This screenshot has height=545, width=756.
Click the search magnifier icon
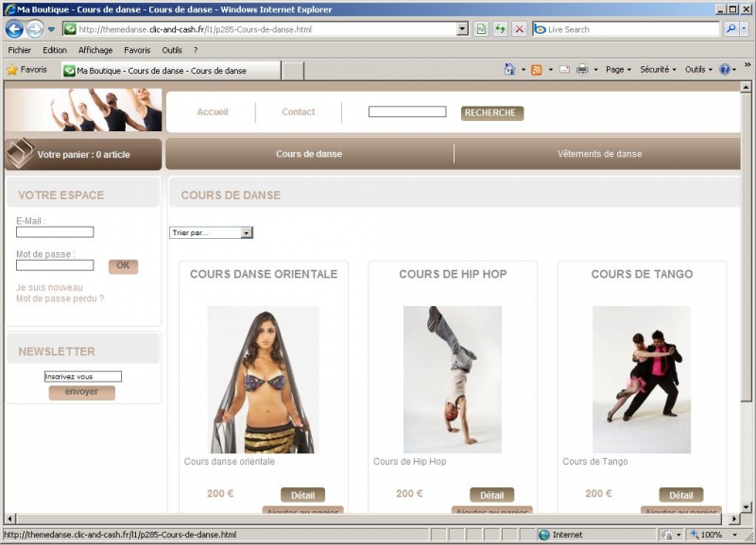coord(730,29)
